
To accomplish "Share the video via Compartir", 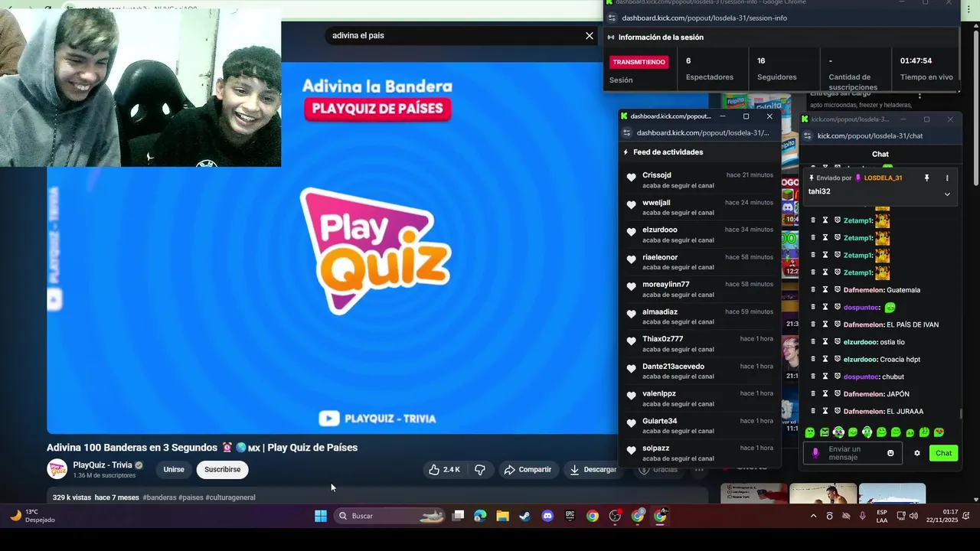I will click(x=528, y=470).
